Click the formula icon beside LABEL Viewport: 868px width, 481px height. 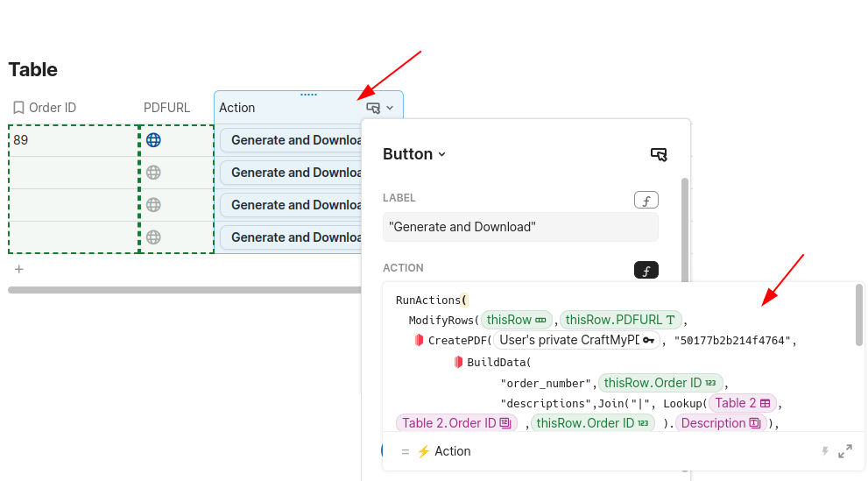pyautogui.click(x=646, y=200)
